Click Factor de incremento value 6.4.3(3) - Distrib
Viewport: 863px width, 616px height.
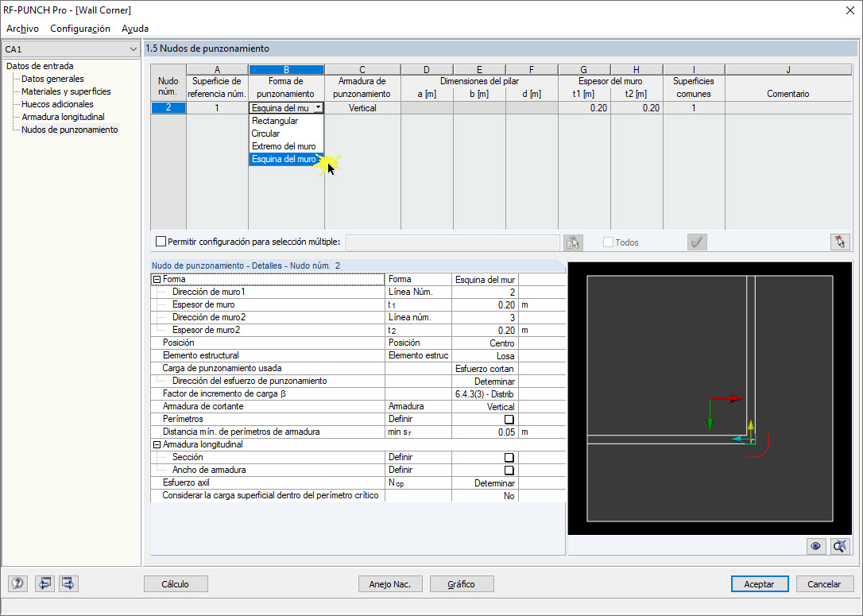[x=485, y=394]
